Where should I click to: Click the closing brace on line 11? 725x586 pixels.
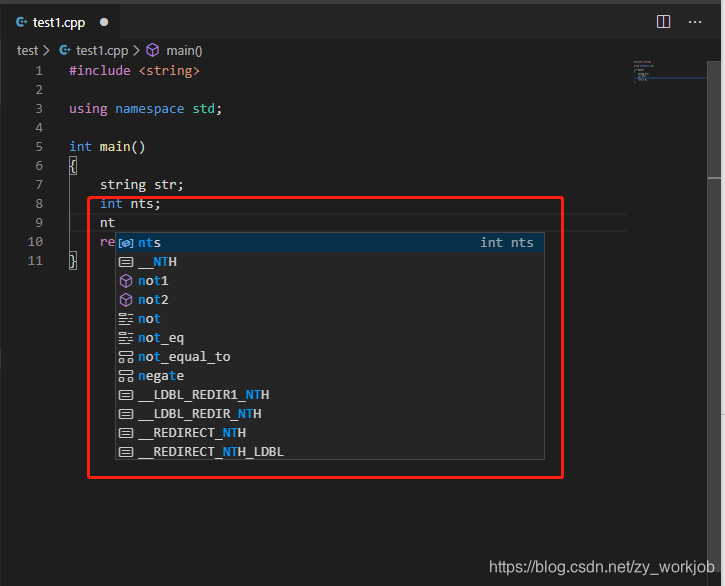(73, 260)
